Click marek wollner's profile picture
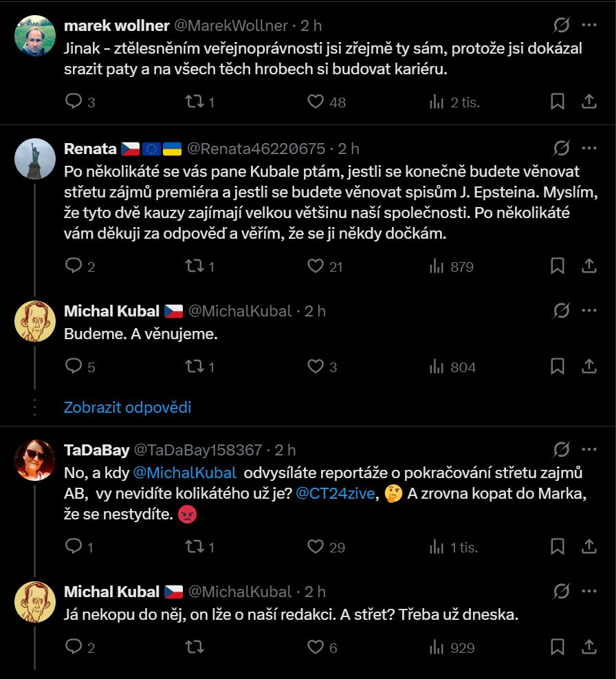Screen dimensions: 616x679 [x=35, y=36]
